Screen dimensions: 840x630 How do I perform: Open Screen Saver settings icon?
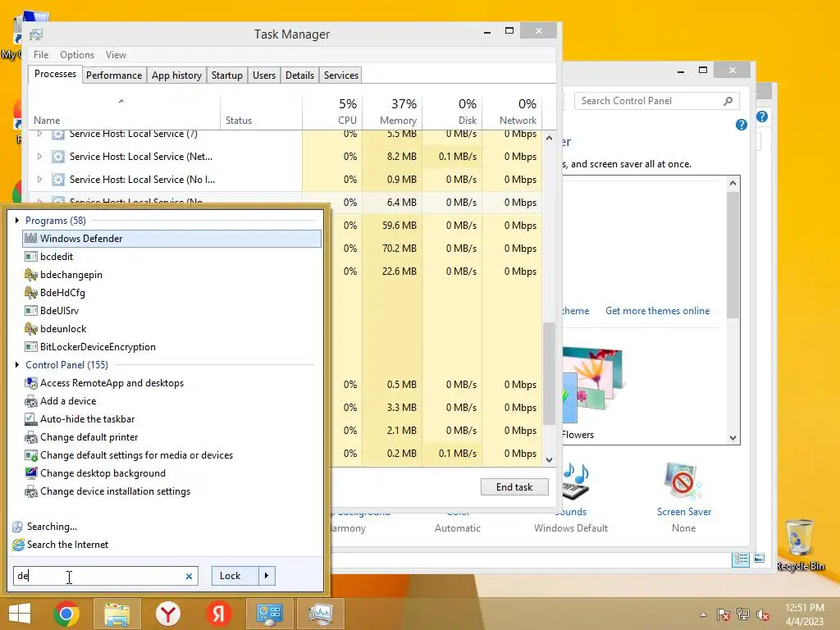point(683,481)
